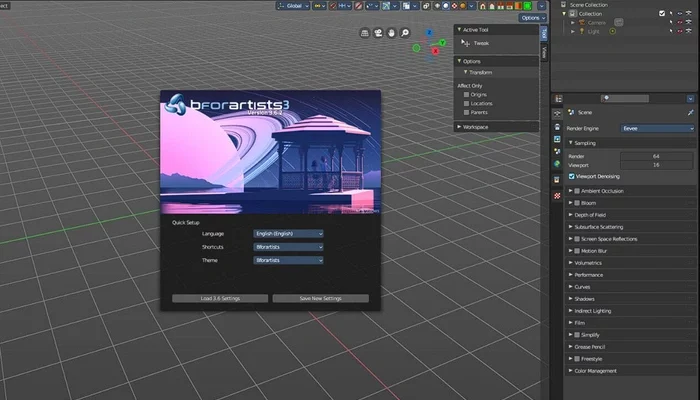This screenshot has height=400, width=700.
Task: Click Load 3.6 Settings button
Action: coord(220,298)
